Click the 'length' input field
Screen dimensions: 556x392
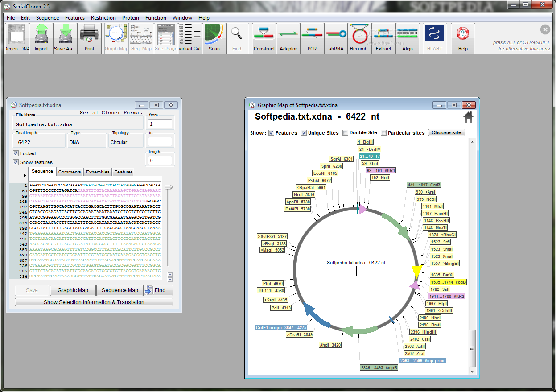pyautogui.click(x=160, y=160)
